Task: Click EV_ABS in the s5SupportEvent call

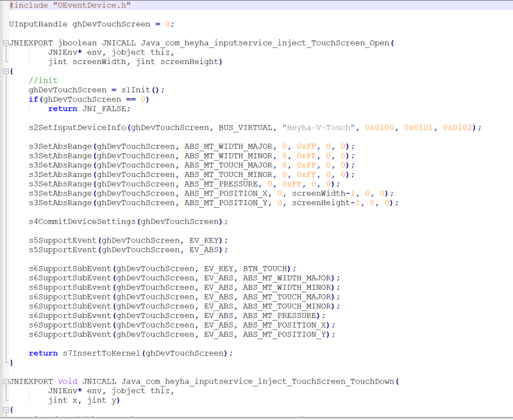Action: coord(204,250)
